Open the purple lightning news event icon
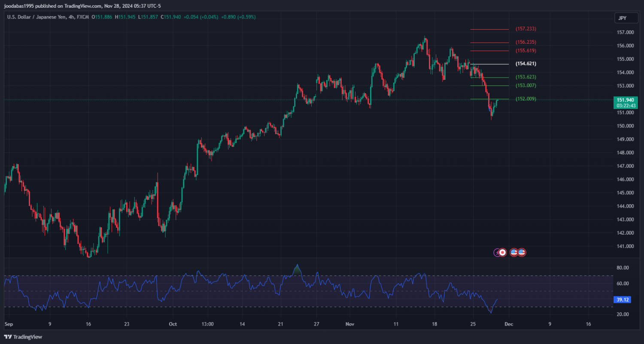 [497, 253]
